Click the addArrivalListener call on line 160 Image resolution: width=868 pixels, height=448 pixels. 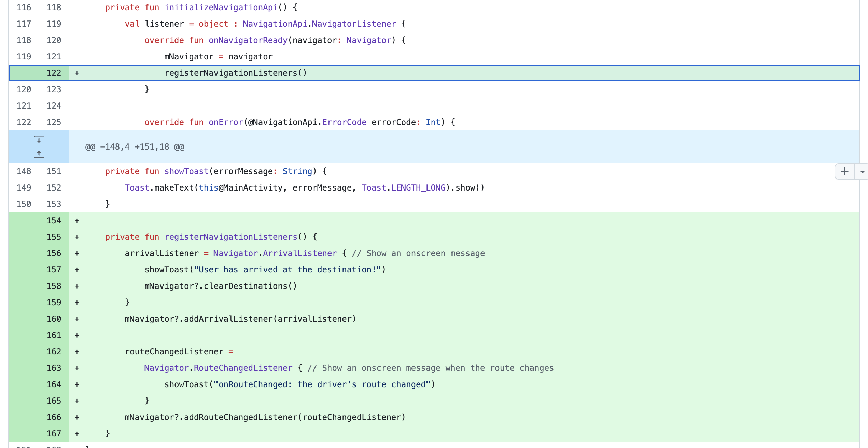pyautogui.click(x=229, y=319)
